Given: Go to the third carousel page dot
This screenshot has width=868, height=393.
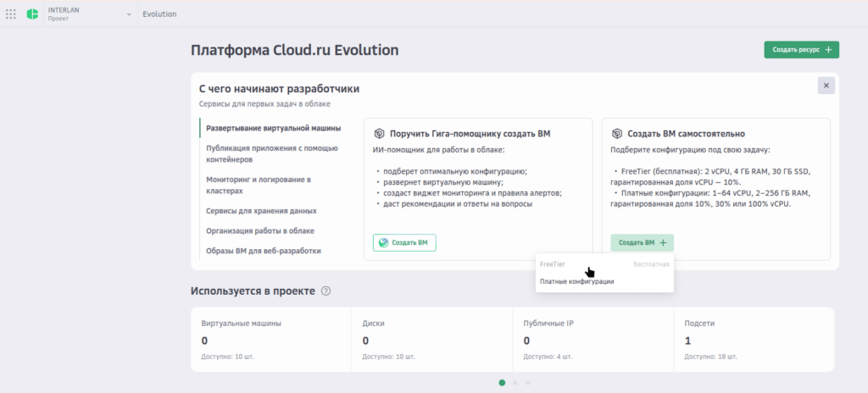Looking at the screenshot, I should (527, 383).
